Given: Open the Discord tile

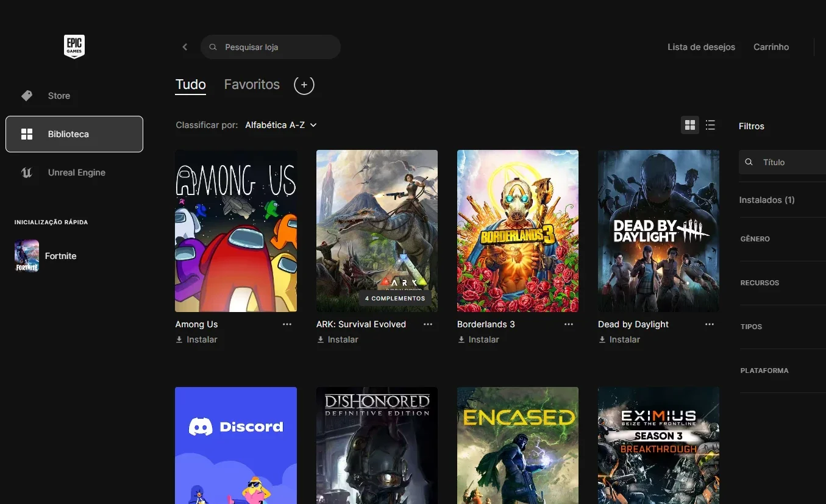Looking at the screenshot, I should [x=236, y=445].
